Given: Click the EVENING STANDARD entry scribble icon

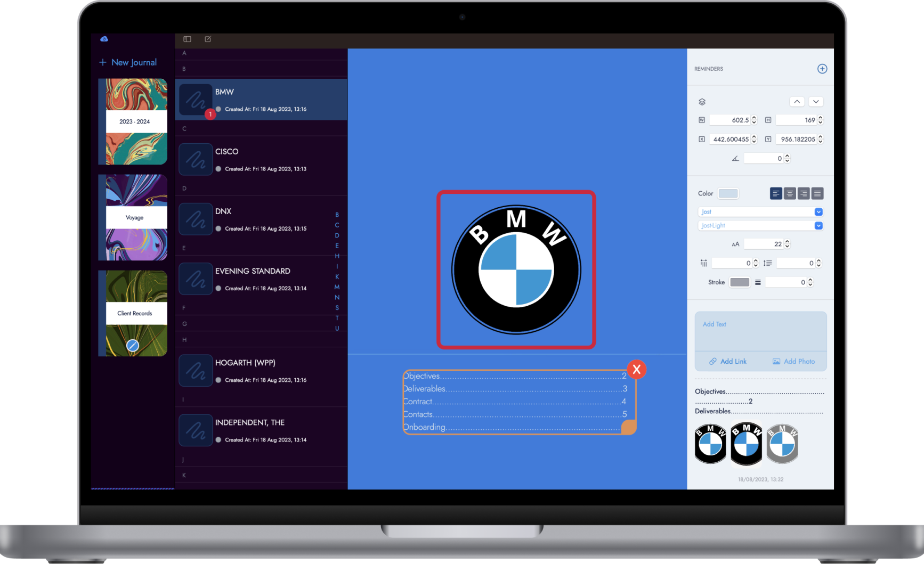Looking at the screenshot, I should click(196, 279).
